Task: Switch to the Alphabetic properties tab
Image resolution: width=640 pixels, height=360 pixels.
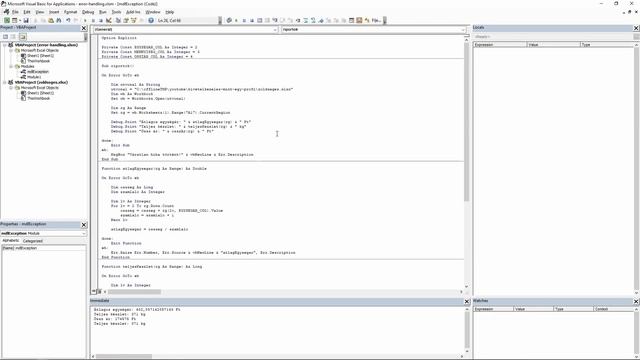Action: tap(11, 241)
